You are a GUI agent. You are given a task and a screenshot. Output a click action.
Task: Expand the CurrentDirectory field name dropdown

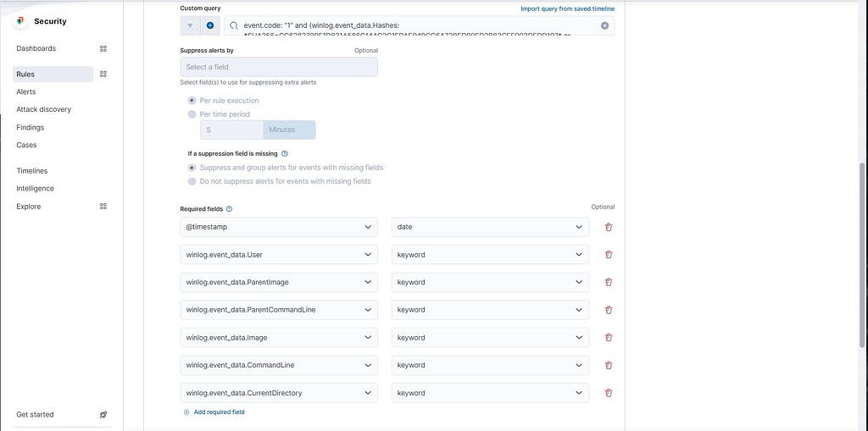[x=279, y=393]
